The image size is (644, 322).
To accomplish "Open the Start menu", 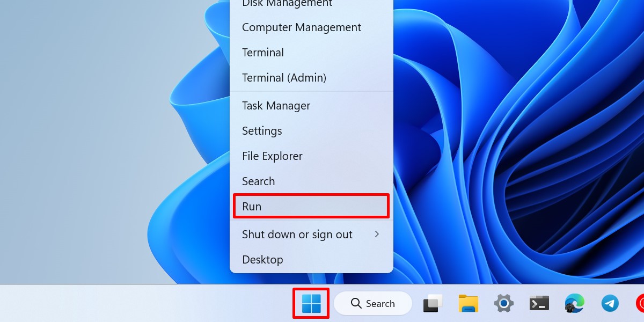I will tap(311, 303).
